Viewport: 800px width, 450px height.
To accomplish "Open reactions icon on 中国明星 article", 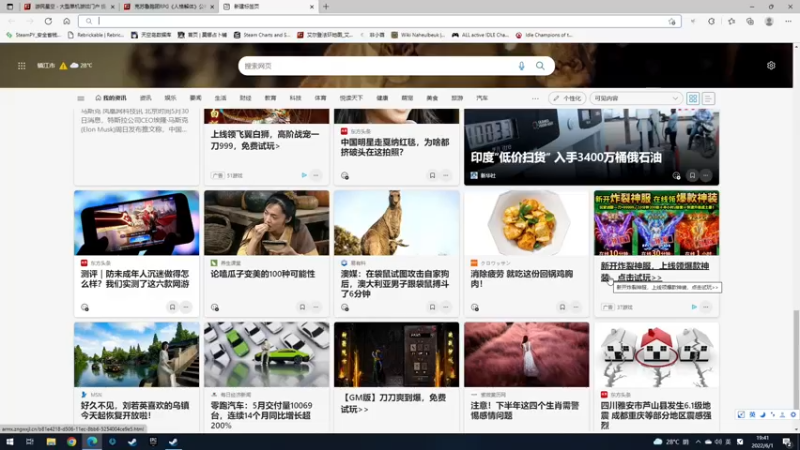I will coord(345,176).
